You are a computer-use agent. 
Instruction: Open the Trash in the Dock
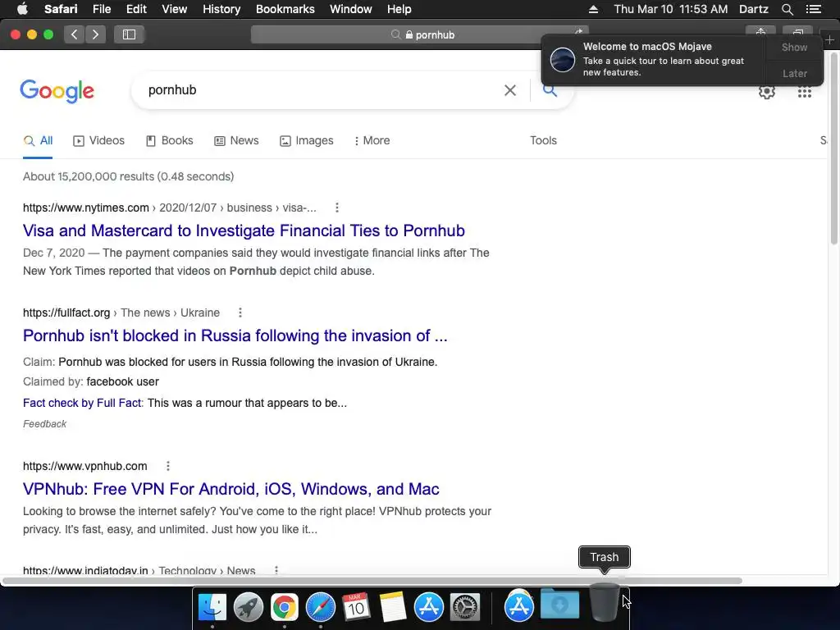[605, 603]
